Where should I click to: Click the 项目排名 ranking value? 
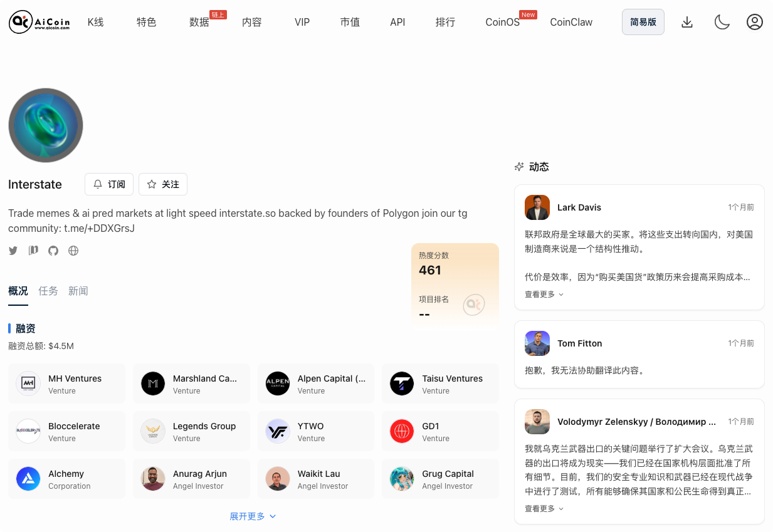424,314
